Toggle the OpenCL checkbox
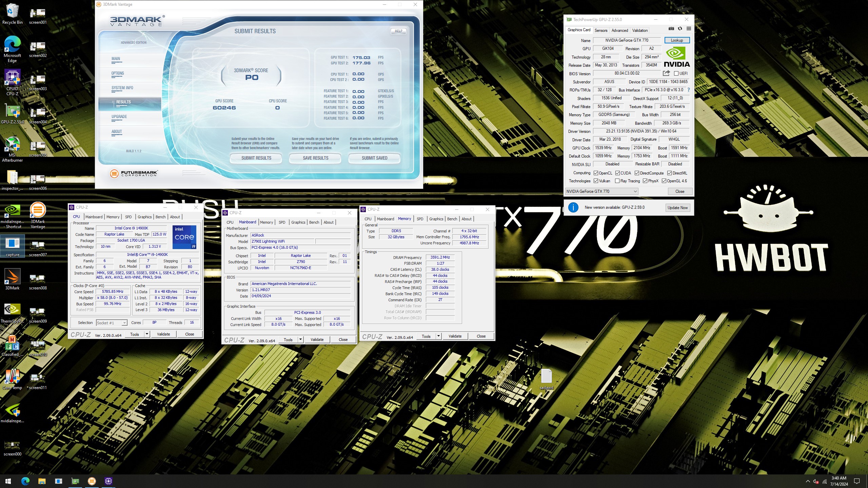This screenshot has width=868, height=488. 596,173
